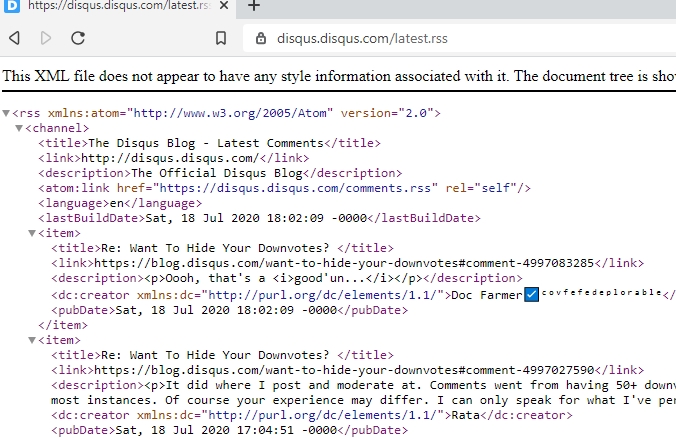Reload the page with the refresh icon
Screen dimensions: 676x439
(78, 38)
